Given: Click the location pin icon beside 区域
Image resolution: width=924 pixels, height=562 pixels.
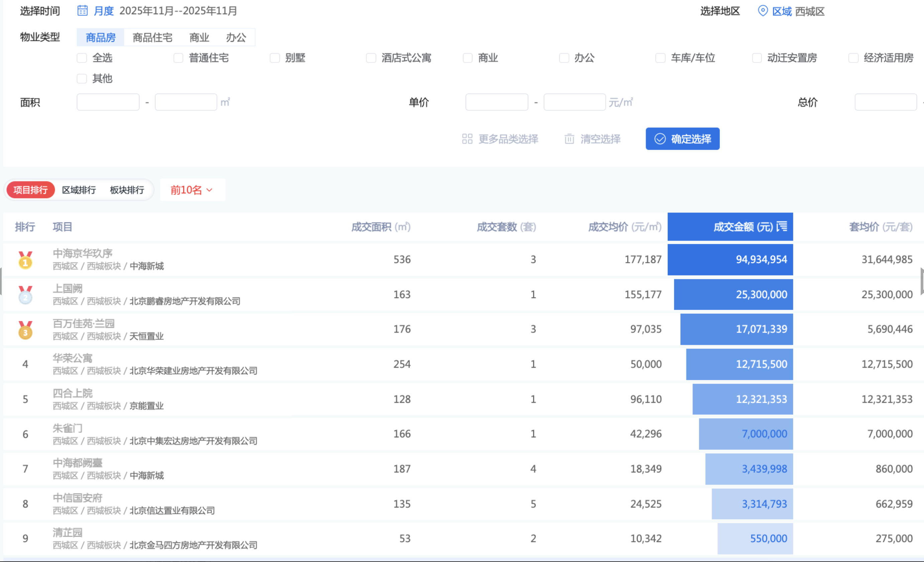Looking at the screenshot, I should point(763,11).
